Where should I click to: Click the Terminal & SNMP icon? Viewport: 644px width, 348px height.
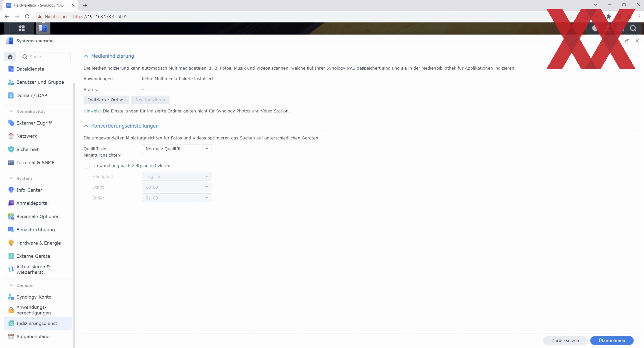(11, 163)
